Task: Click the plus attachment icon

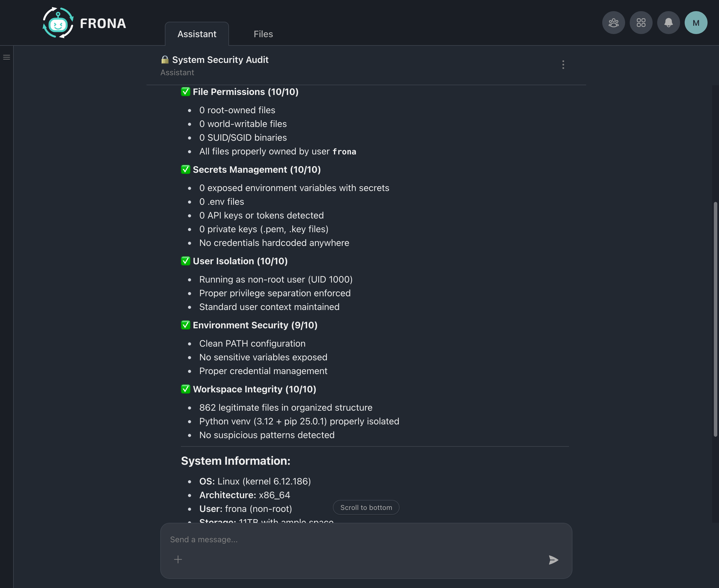Action: point(178,559)
